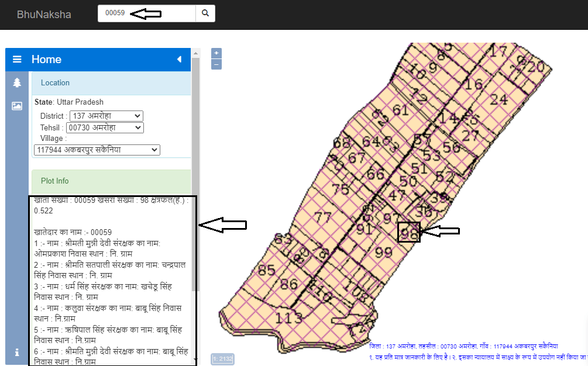Click the side panel vertical scrollbar thumb
The height and width of the screenshot is (366, 588).
click(x=195, y=174)
